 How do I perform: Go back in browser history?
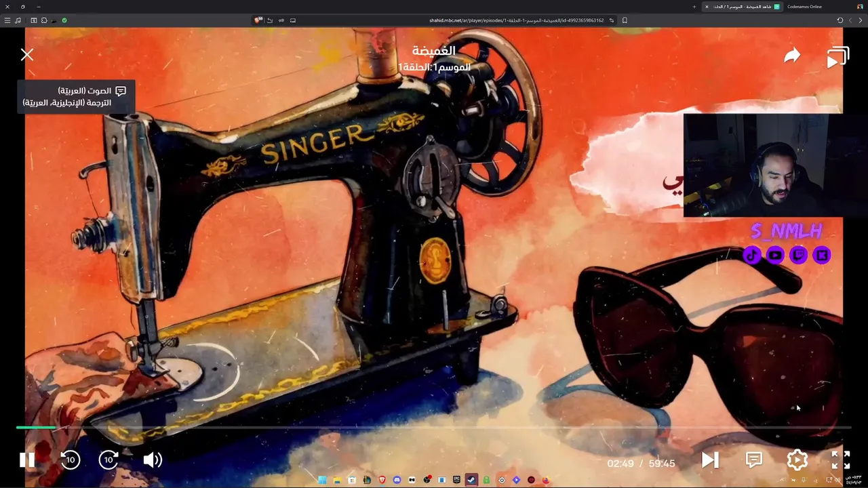[861, 20]
